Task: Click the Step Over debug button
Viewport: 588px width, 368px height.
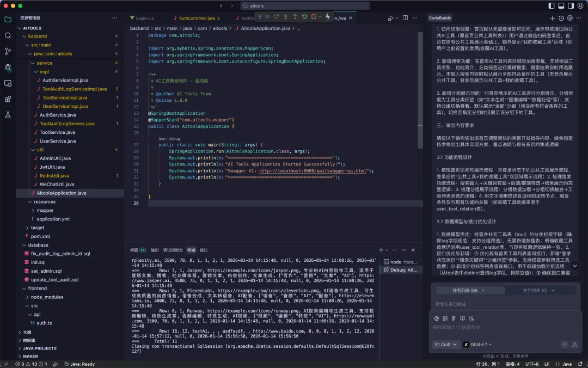Action: [x=277, y=17]
